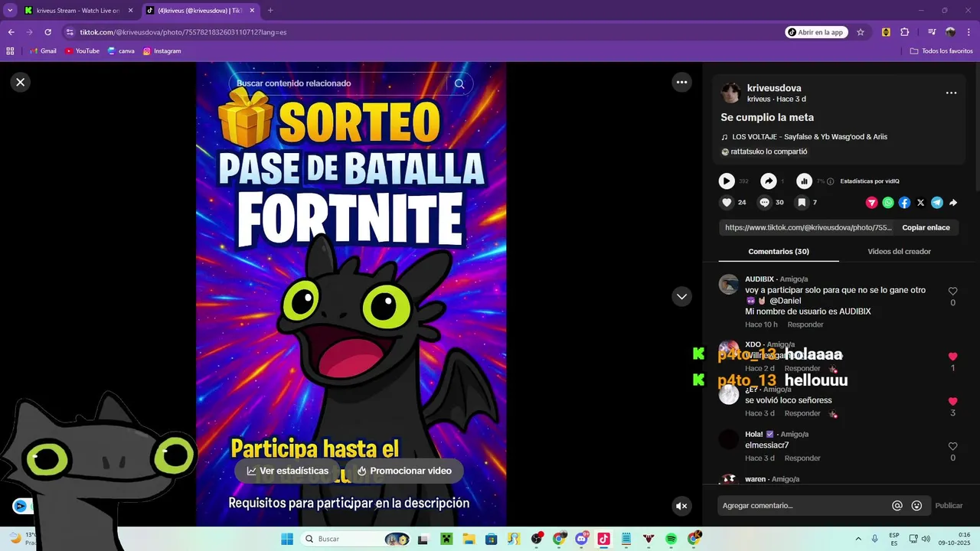980x551 pixels.
Task: Open the TikTok app in the taskbar
Action: pyautogui.click(x=604, y=539)
